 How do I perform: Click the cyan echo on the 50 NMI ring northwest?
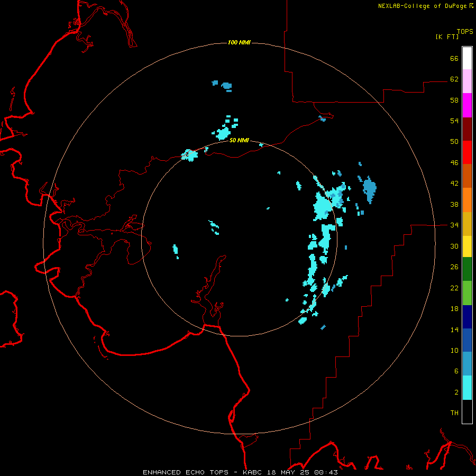tap(189, 155)
